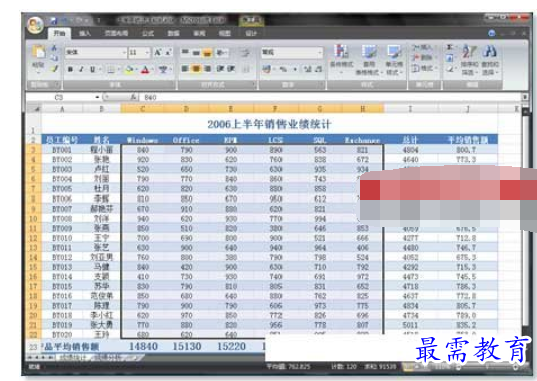Click the Increase Font Size icon
This screenshot has width=537, height=381.
pyautogui.click(x=158, y=52)
